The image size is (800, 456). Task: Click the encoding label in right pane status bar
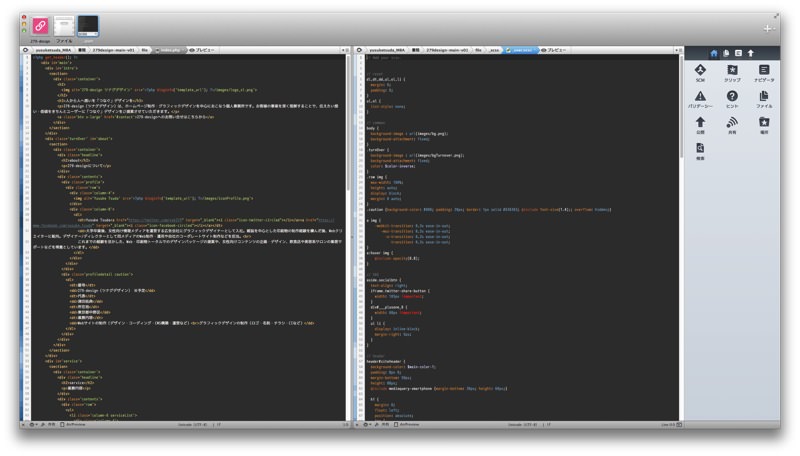(523, 424)
